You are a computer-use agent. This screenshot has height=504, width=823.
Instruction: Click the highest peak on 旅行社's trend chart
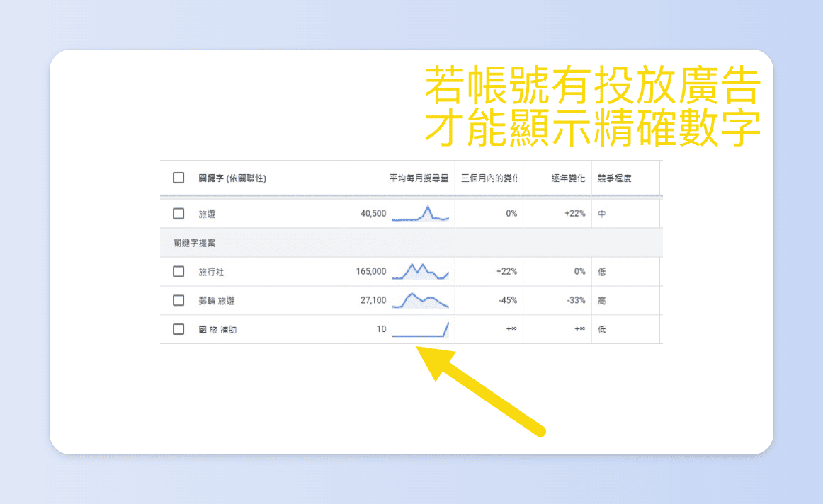[412, 265]
